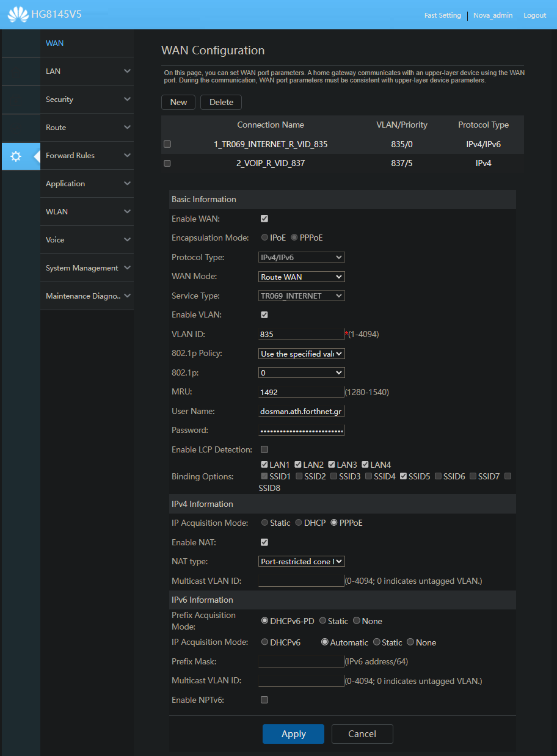Toggle the Enable VLAN checkbox
The height and width of the screenshot is (756, 557).
tap(264, 315)
